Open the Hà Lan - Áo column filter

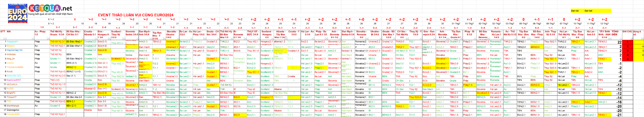click(x=313, y=39)
